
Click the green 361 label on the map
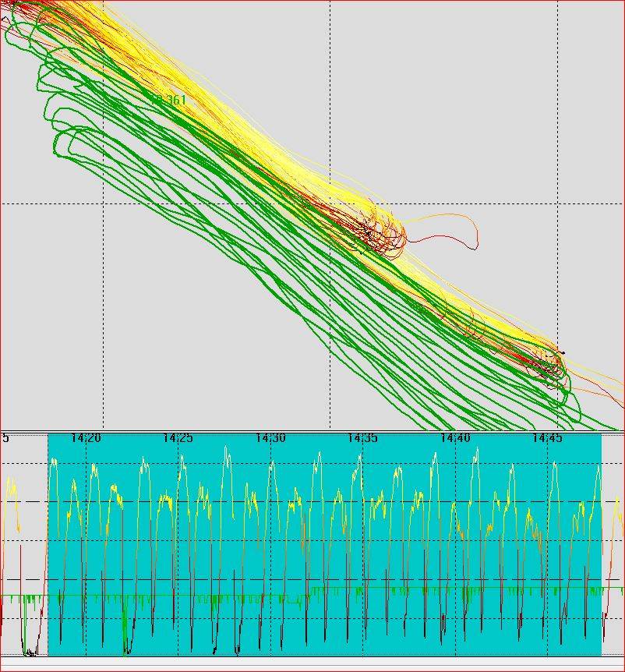(x=169, y=101)
